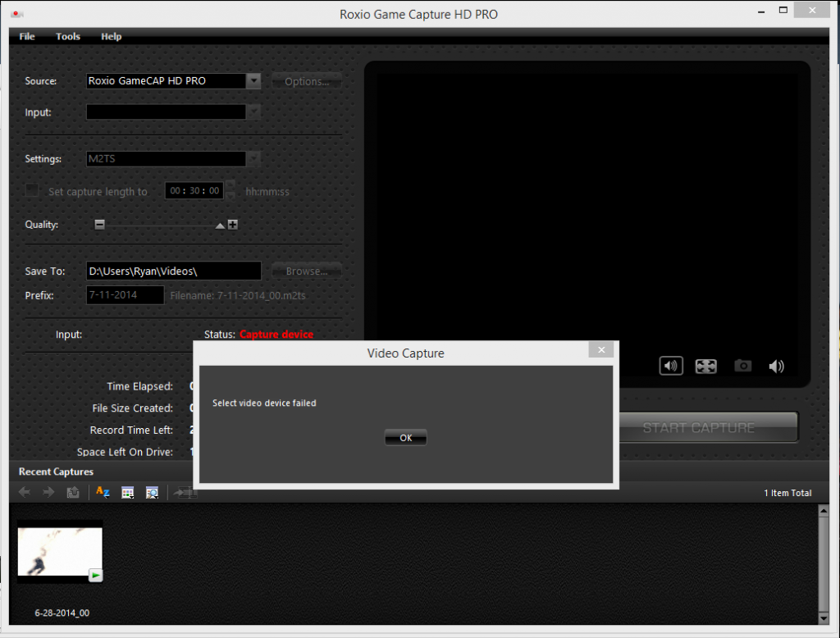The height and width of the screenshot is (638, 840).
Task: Enable the Set capture length to checkbox
Action: coord(32,191)
